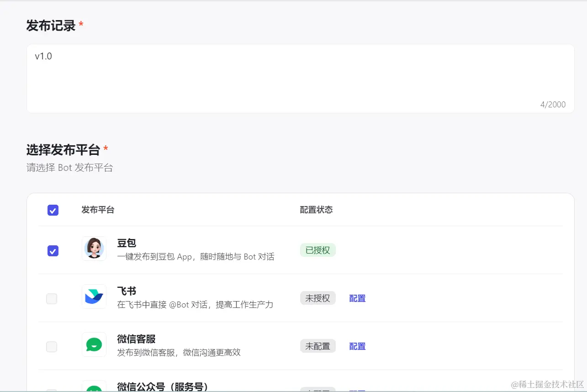Click the 微信客服 green chat icon
The height and width of the screenshot is (392, 587).
pyautogui.click(x=94, y=344)
